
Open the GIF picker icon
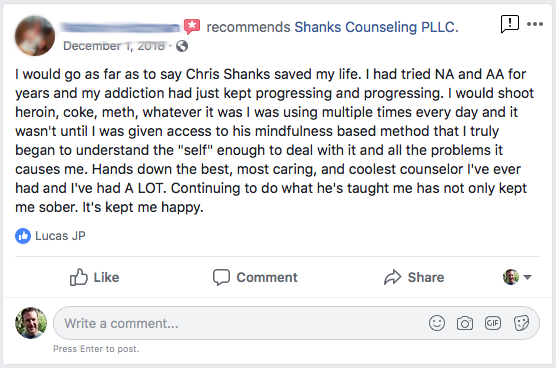coord(493,323)
